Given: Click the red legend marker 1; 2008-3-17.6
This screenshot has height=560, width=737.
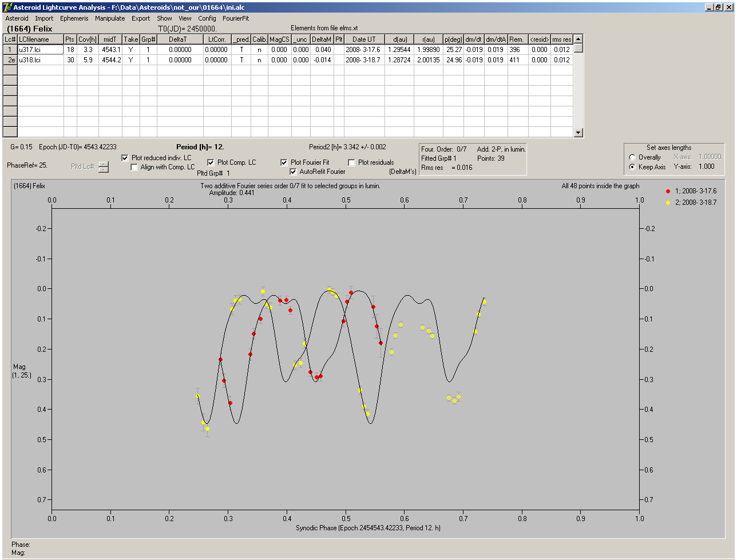Looking at the screenshot, I should [x=669, y=191].
